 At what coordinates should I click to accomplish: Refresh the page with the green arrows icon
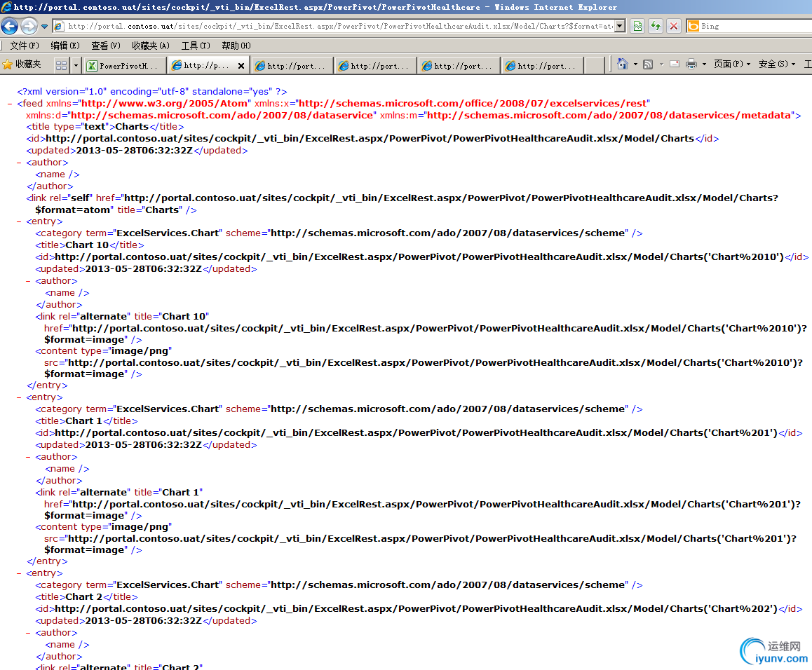(x=656, y=26)
